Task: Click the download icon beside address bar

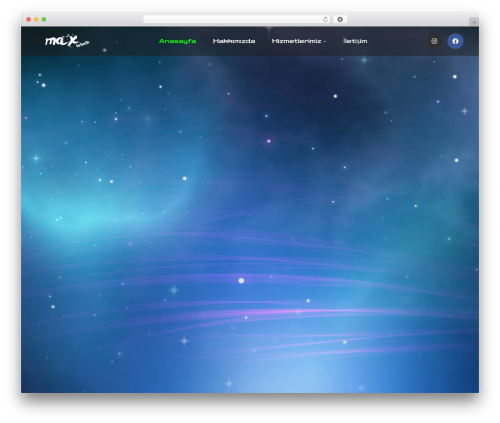Action: 340,19
